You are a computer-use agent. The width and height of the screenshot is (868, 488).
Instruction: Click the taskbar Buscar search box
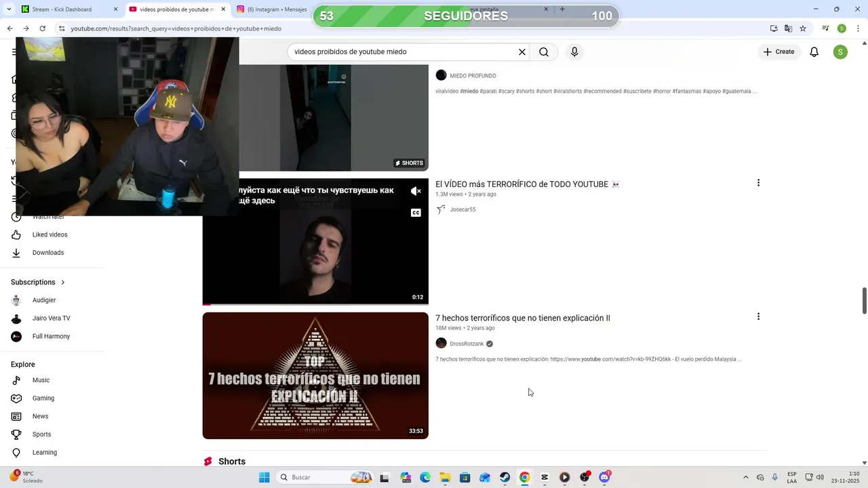click(x=326, y=477)
